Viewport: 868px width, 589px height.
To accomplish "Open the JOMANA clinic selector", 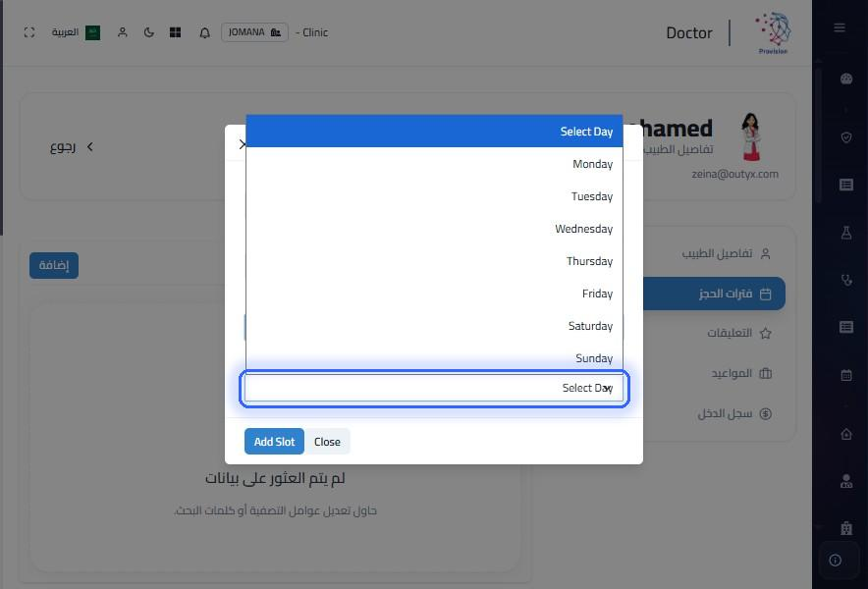I will 254,32.
